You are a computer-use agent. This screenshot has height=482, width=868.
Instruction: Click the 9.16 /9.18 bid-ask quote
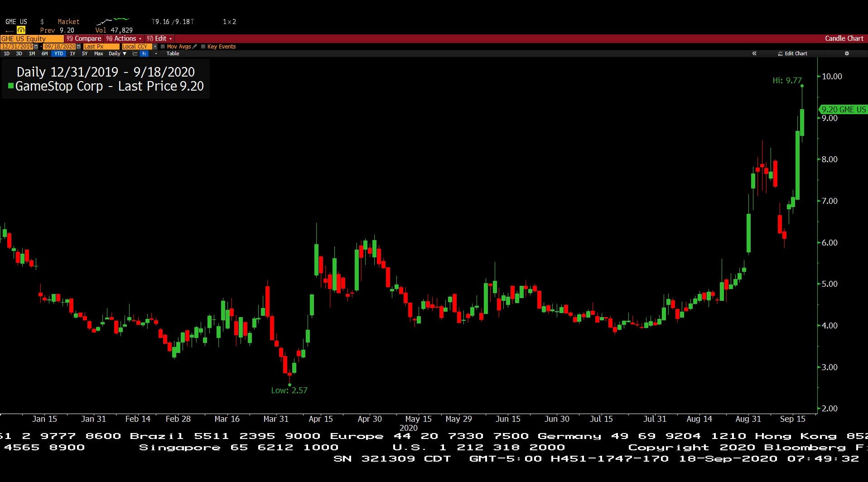click(x=173, y=21)
